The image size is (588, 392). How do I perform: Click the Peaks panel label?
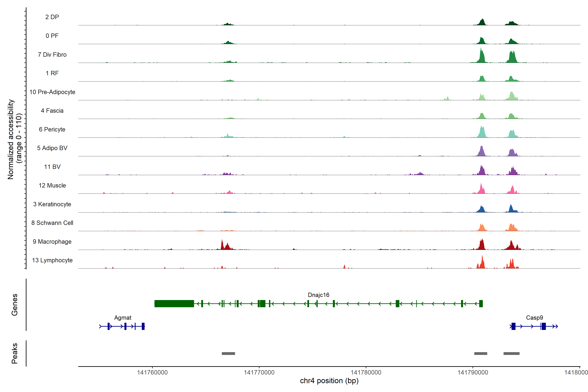coord(15,353)
